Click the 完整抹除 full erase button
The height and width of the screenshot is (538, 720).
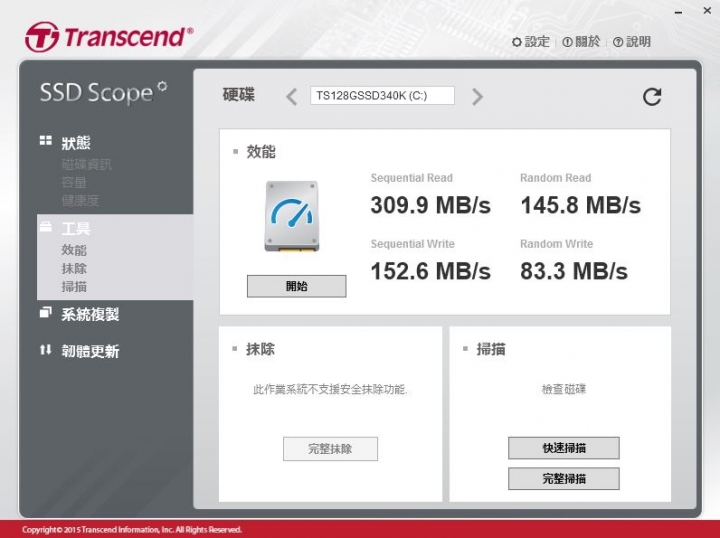click(x=330, y=448)
